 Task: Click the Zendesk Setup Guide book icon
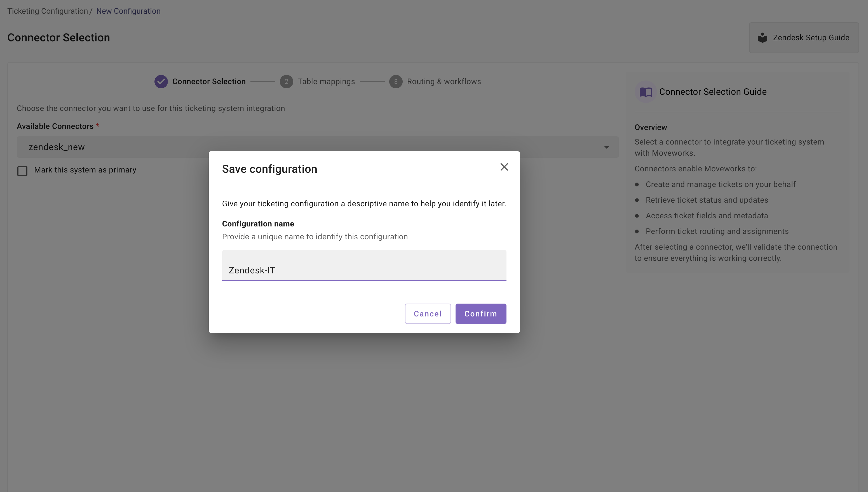click(x=762, y=38)
